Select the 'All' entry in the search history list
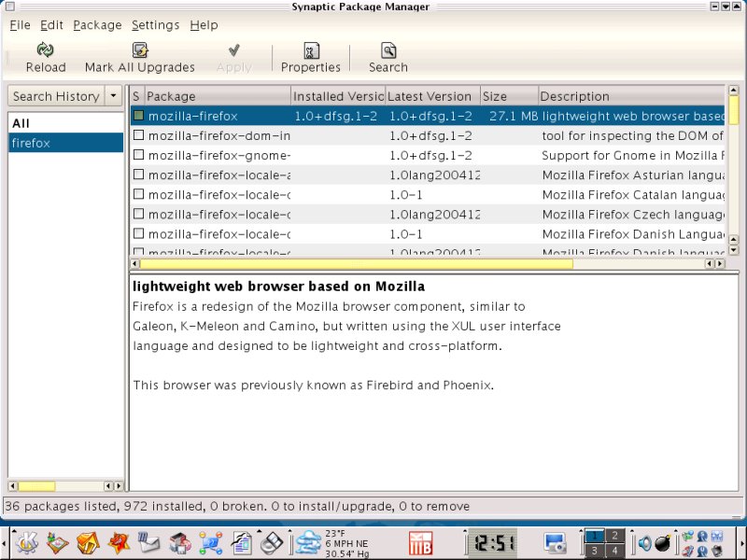Image resolution: width=747 pixels, height=560 pixels. click(21, 123)
